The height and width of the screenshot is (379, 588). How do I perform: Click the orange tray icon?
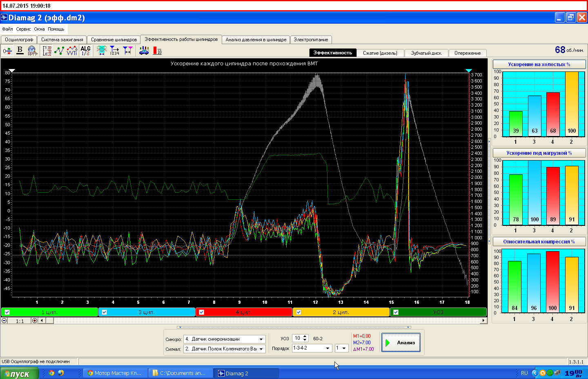pos(543,373)
